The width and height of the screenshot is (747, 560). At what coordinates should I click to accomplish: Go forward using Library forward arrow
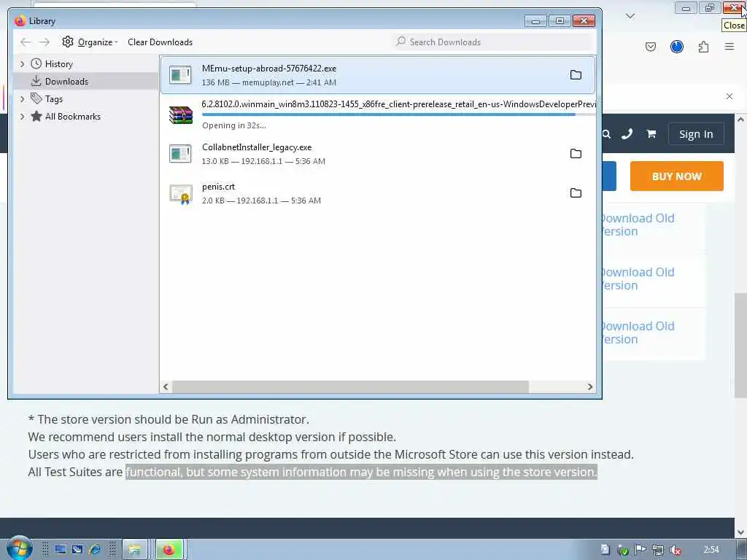tap(44, 42)
